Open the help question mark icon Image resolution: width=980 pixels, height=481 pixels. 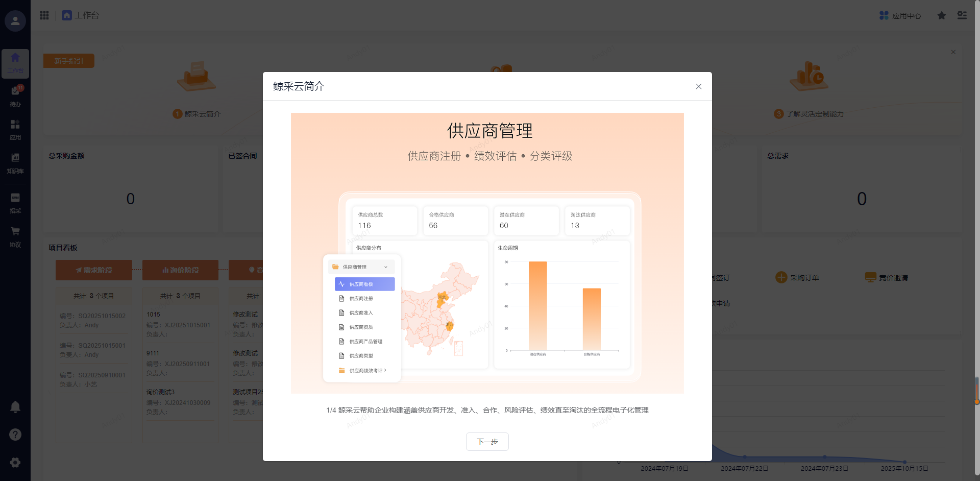coord(15,435)
